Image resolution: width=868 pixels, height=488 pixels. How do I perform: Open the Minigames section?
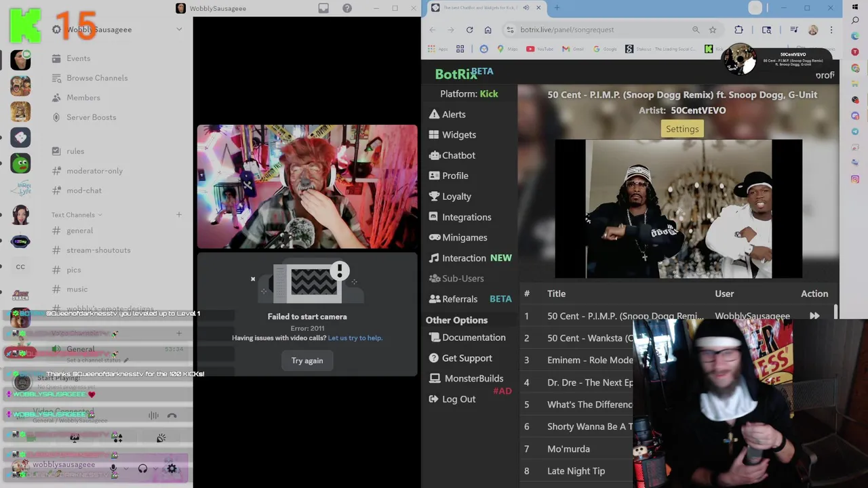click(x=458, y=237)
